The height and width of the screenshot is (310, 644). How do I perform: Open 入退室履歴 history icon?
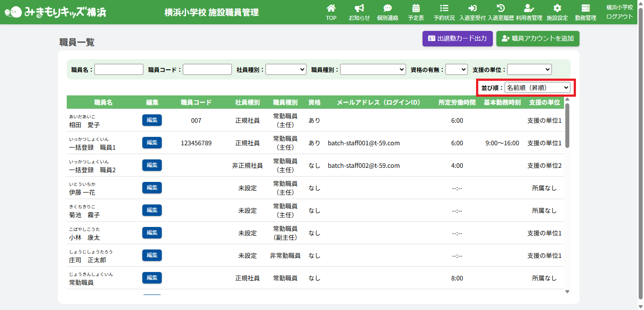click(500, 8)
